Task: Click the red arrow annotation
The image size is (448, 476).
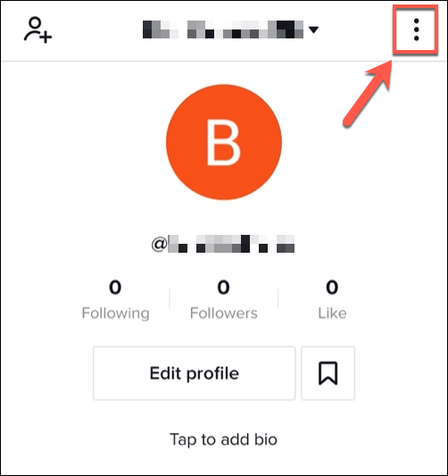Action: click(367, 93)
